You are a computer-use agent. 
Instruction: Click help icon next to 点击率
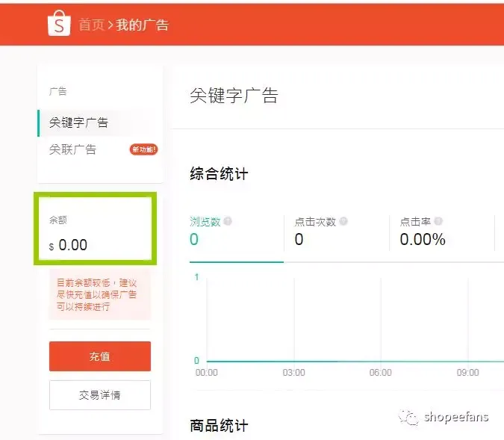pyautogui.click(x=438, y=221)
